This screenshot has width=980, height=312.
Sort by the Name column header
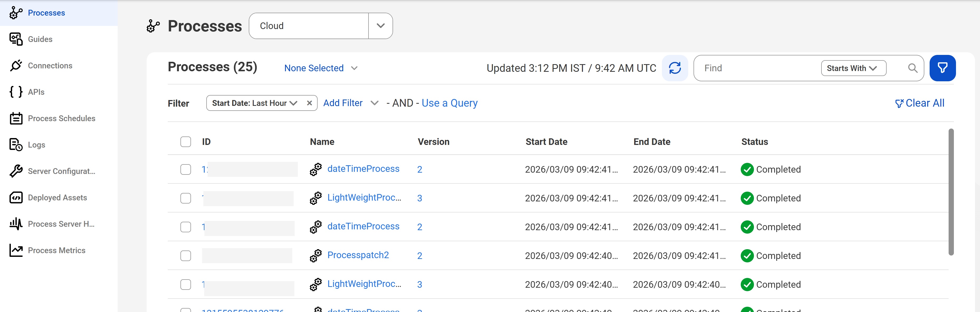322,142
